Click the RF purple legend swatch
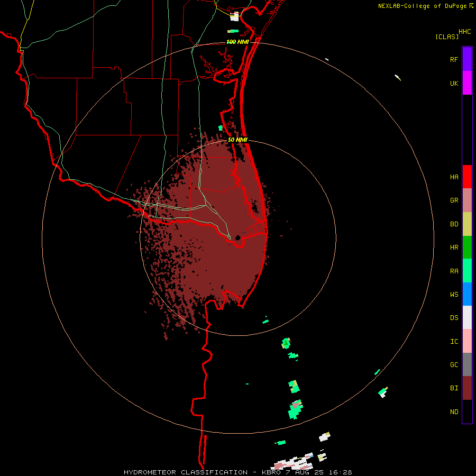The image size is (476, 476). pos(467,59)
